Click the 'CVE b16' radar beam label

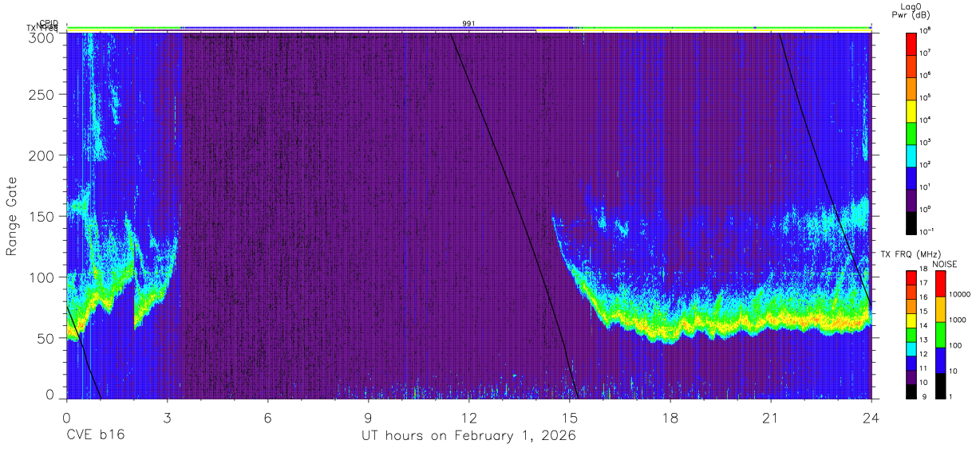(x=94, y=436)
